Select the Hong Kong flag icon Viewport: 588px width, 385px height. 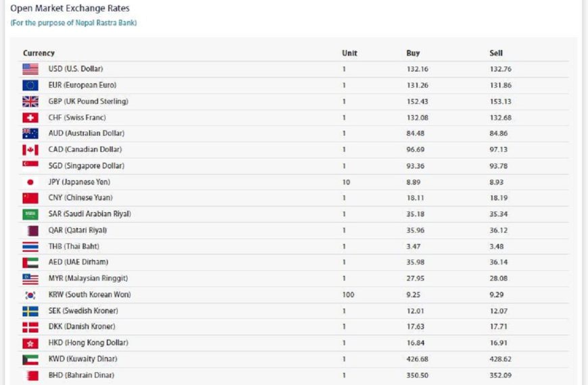pos(30,343)
